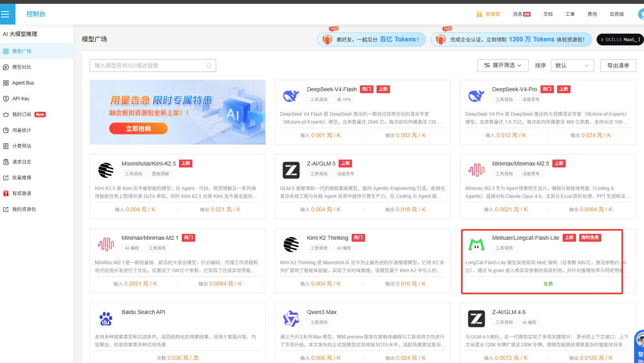Open 用量统计 in the sidebar

click(37, 130)
